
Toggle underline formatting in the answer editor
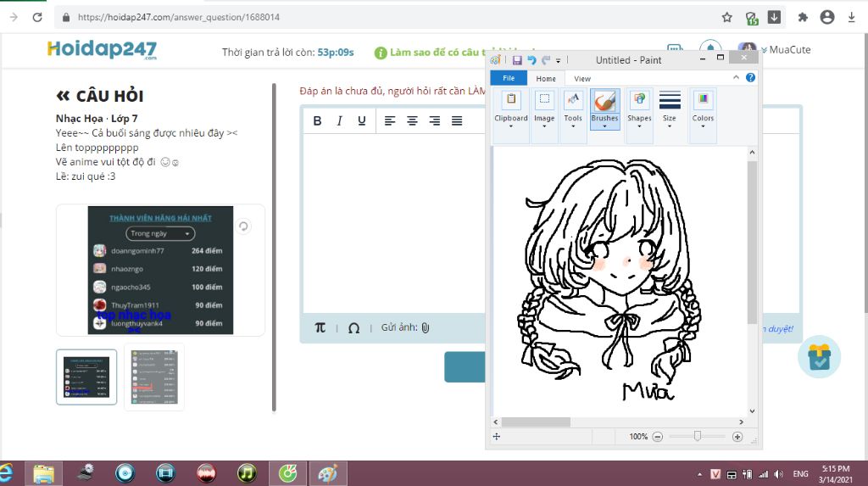(x=361, y=120)
